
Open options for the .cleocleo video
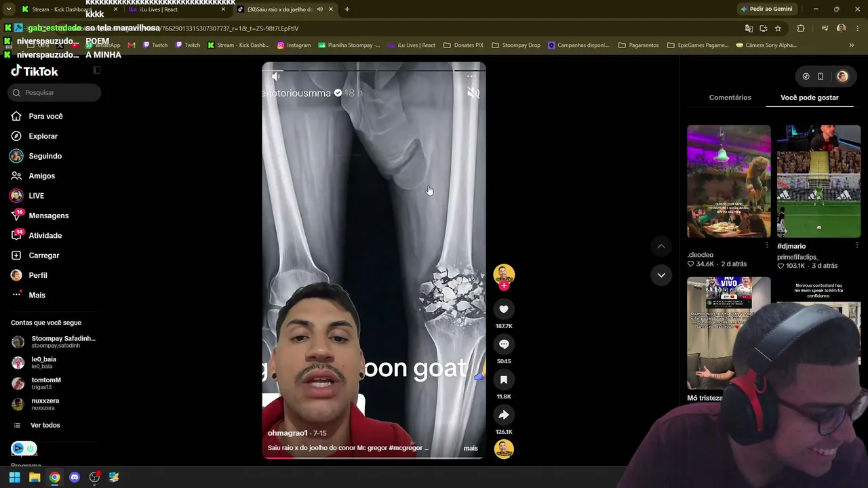[767, 245]
